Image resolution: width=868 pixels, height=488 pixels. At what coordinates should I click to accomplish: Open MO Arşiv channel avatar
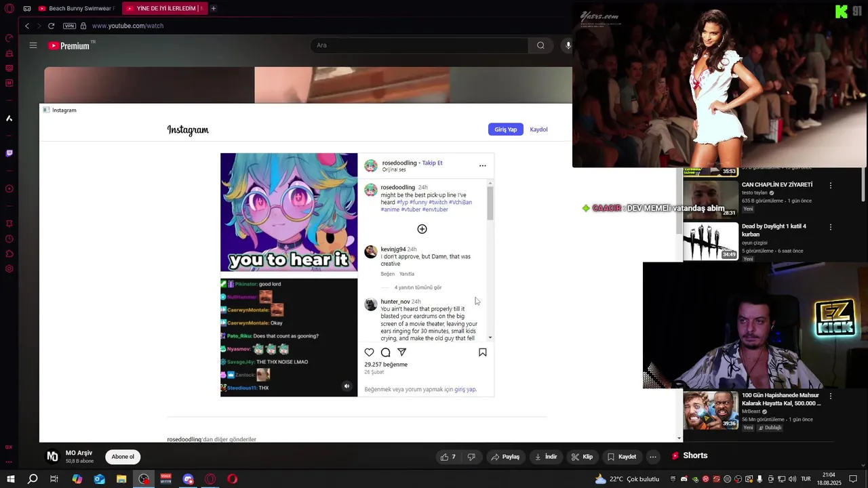(x=52, y=456)
